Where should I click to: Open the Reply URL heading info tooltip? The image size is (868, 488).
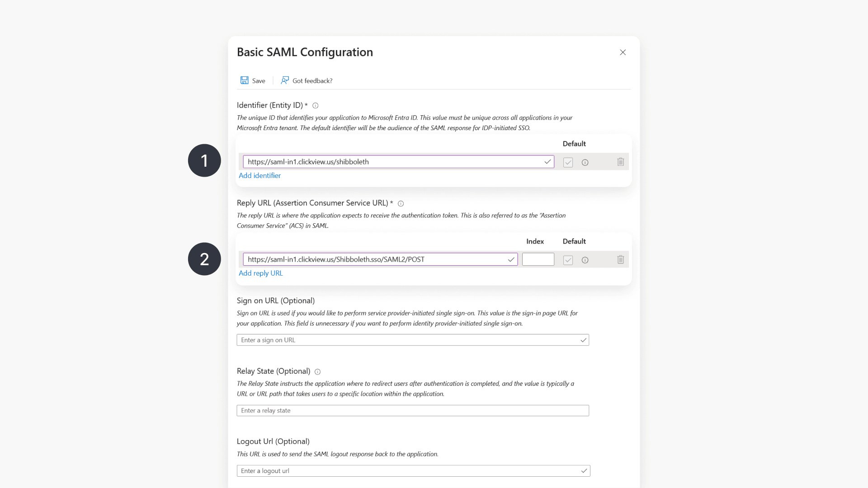[x=401, y=203]
